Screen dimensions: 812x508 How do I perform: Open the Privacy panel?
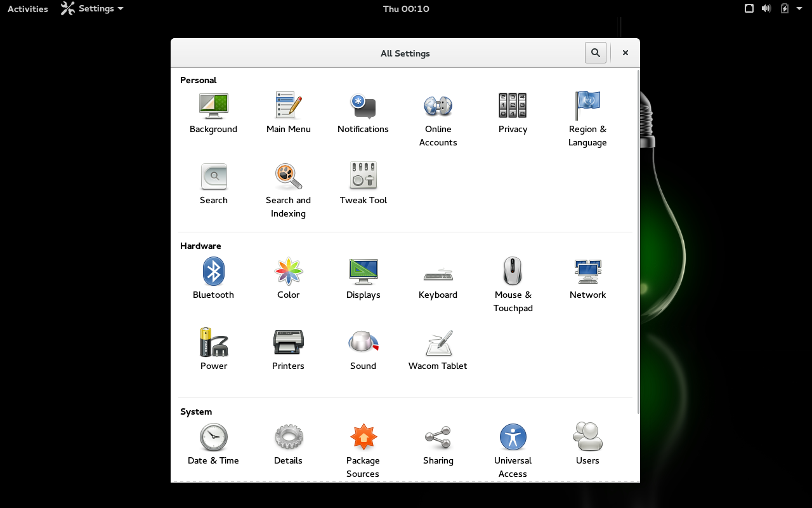tap(513, 107)
